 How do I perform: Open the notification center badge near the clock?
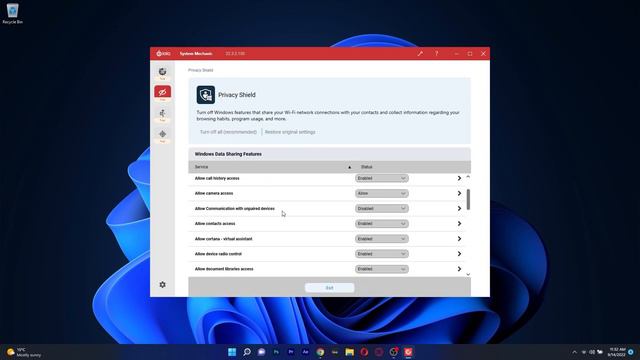tap(631, 352)
